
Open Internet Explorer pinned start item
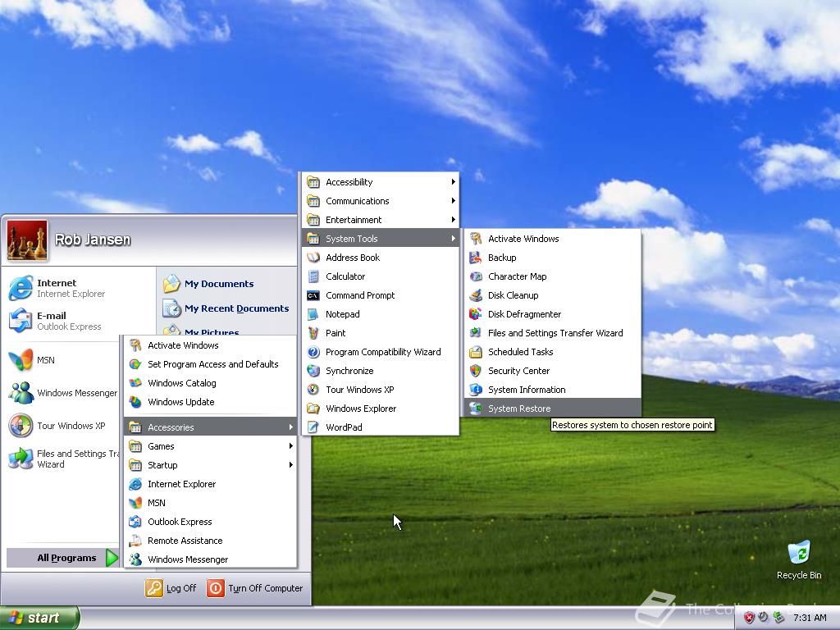tap(80, 288)
